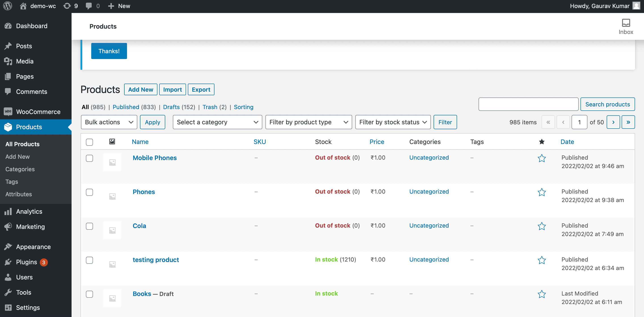Open Filter by stock status dropdown
644x317 pixels.
[x=392, y=122]
